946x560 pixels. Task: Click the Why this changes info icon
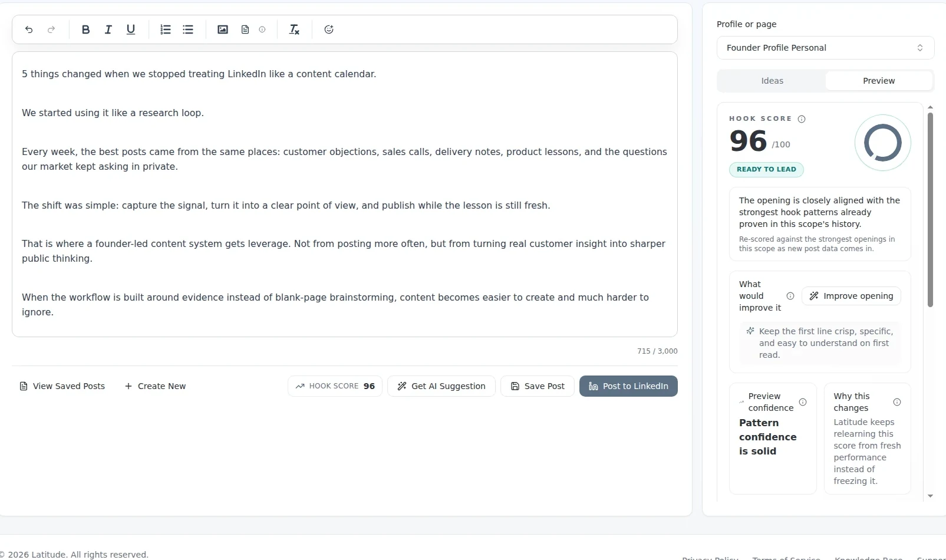(x=897, y=402)
